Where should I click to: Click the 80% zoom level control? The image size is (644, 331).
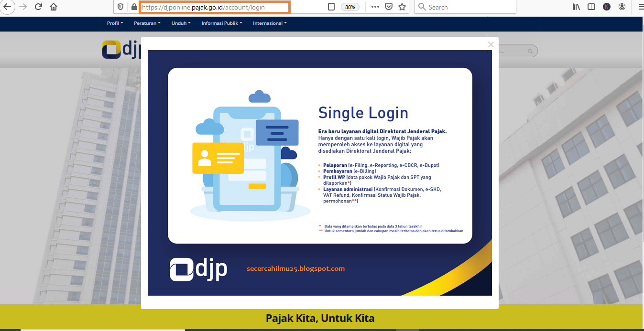pyautogui.click(x=350, y=7)
